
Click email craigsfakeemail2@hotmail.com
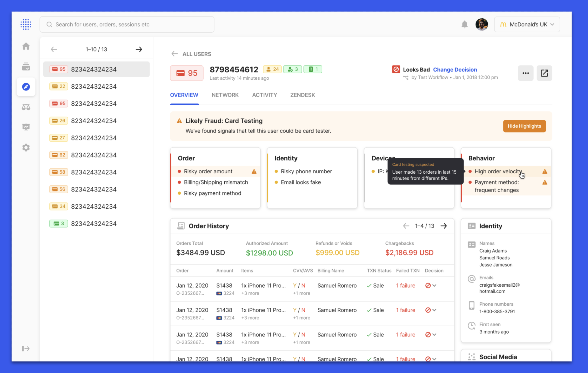pyautogui.click(x=499, y=288)
